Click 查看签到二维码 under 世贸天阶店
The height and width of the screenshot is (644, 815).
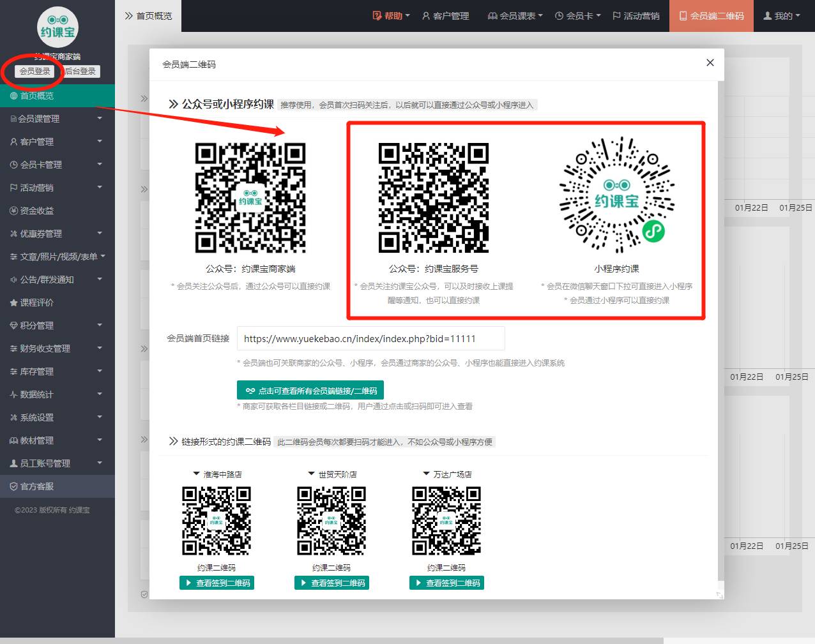coord(331,583)
